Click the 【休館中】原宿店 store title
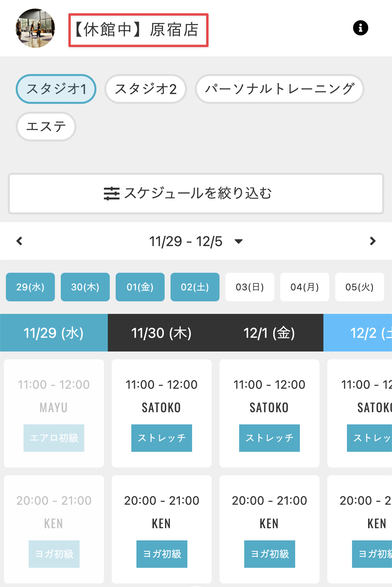392x587 pixels. [x=138, y=30]
